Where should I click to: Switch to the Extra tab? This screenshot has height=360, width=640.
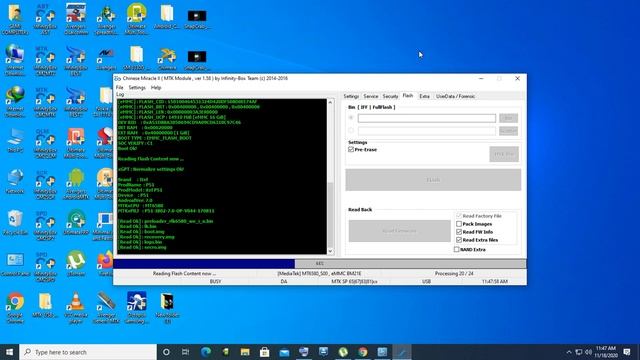point(424,96)
